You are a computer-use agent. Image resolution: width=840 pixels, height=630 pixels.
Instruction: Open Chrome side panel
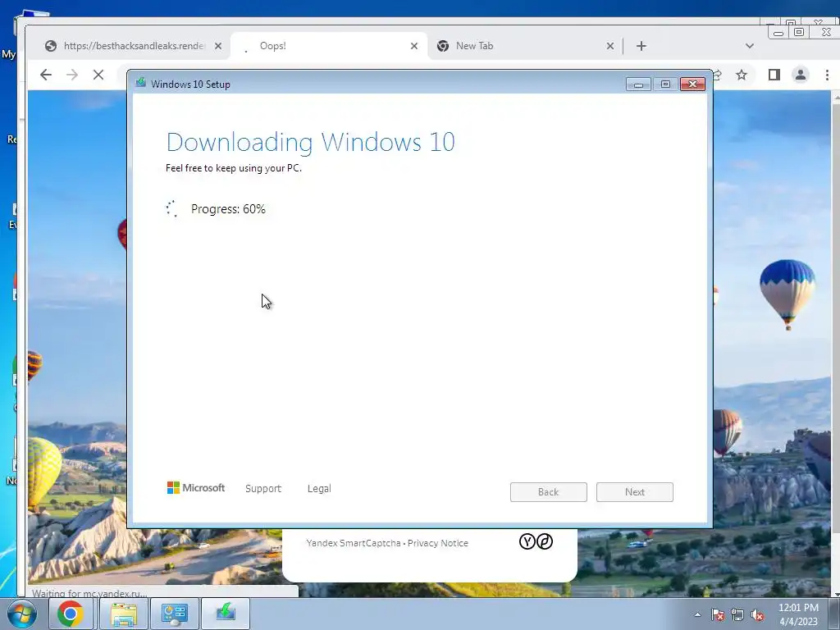[774, 75]
